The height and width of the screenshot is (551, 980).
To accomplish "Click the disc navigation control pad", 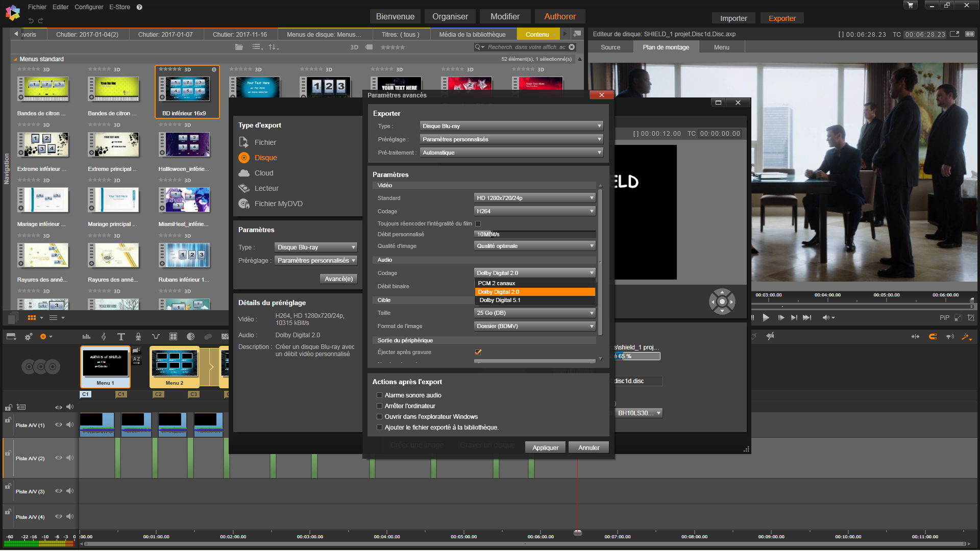I will pos(722,302).
